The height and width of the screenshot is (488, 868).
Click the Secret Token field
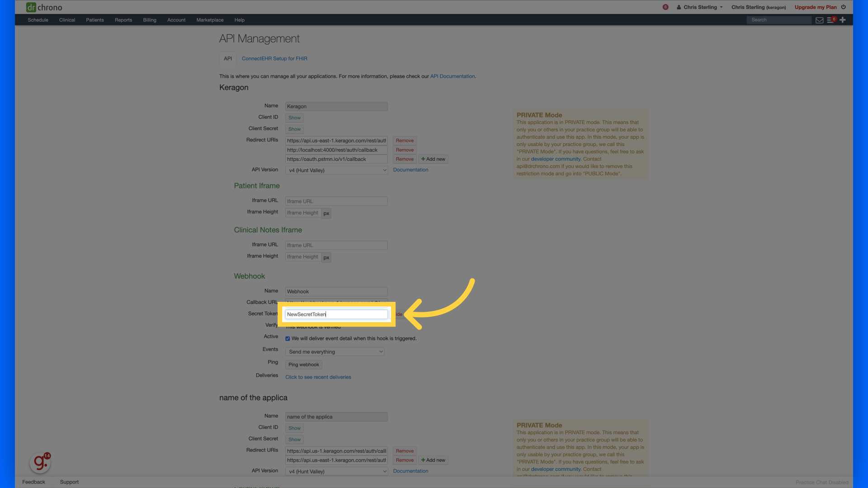pos(336,314)
